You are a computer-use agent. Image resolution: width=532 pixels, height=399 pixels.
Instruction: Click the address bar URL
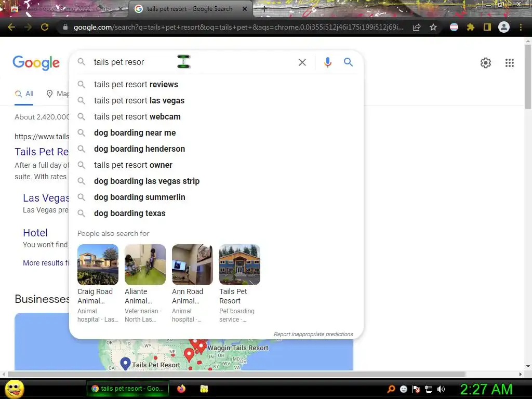[x=238, y=27]
